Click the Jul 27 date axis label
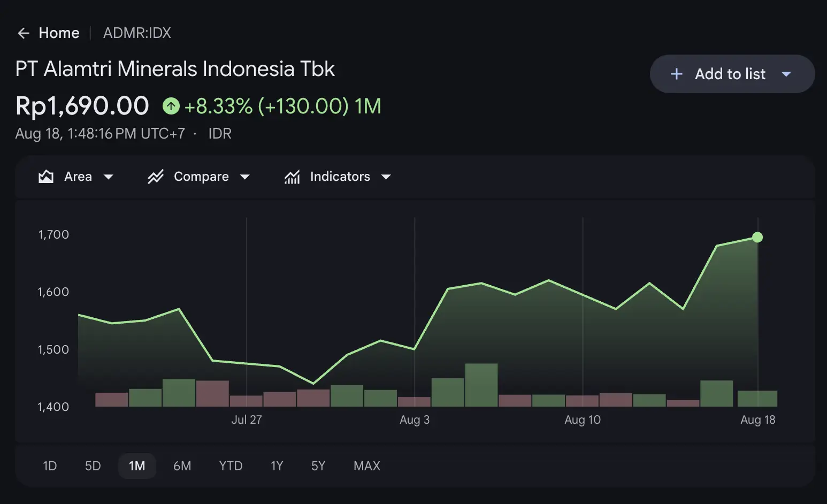The width and height of the screenshot is (827, 504). 247,420
